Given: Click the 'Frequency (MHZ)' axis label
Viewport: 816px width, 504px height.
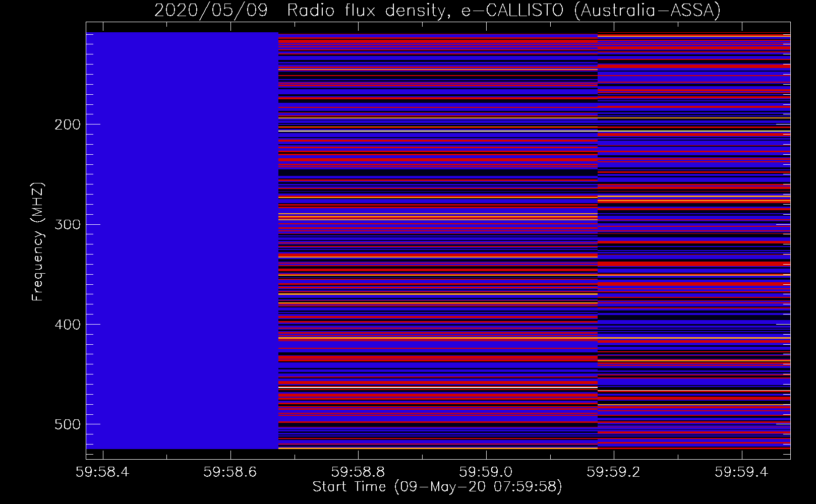Looking at the screenshot, I should click(x=38, y=241).
